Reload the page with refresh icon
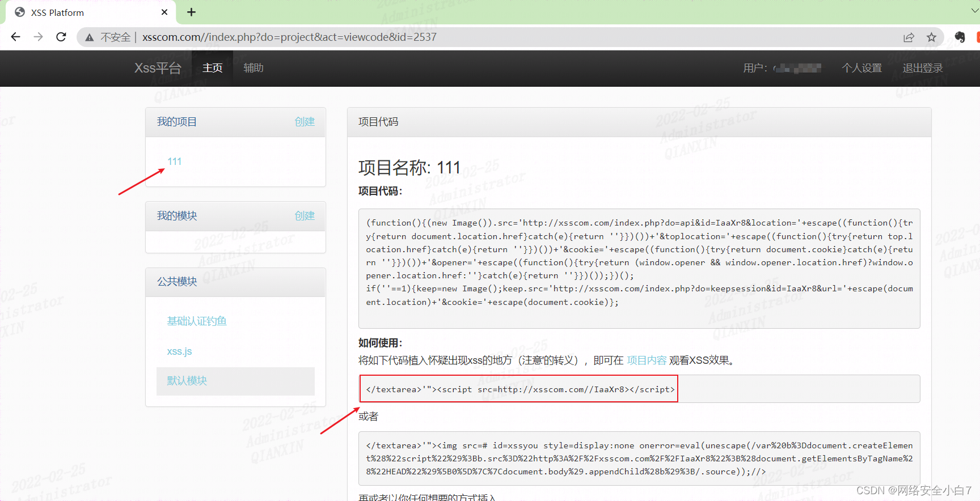This screenshot has height=501, width=980. pos(61,37)
